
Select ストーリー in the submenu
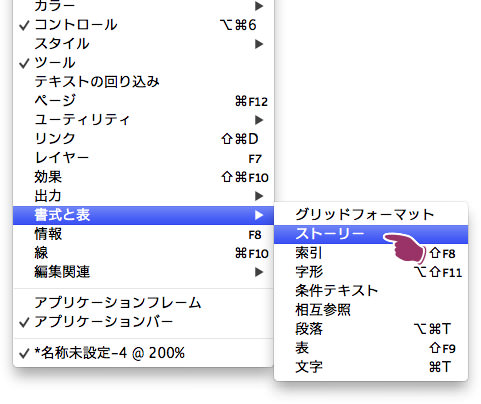click(x=371, y=234)
